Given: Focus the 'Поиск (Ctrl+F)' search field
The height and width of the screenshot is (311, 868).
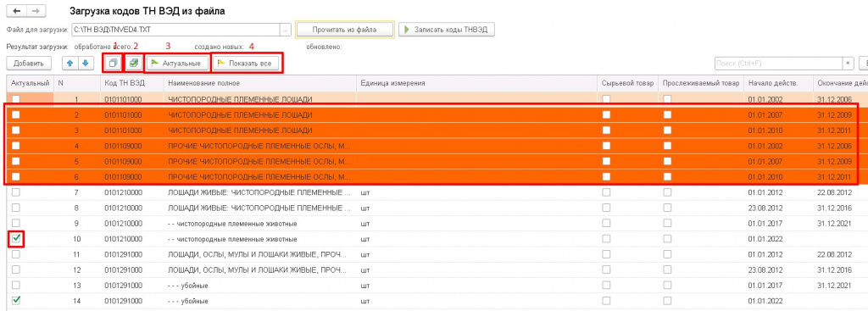Looking at the screenshot, I should [x=778, y=64].
